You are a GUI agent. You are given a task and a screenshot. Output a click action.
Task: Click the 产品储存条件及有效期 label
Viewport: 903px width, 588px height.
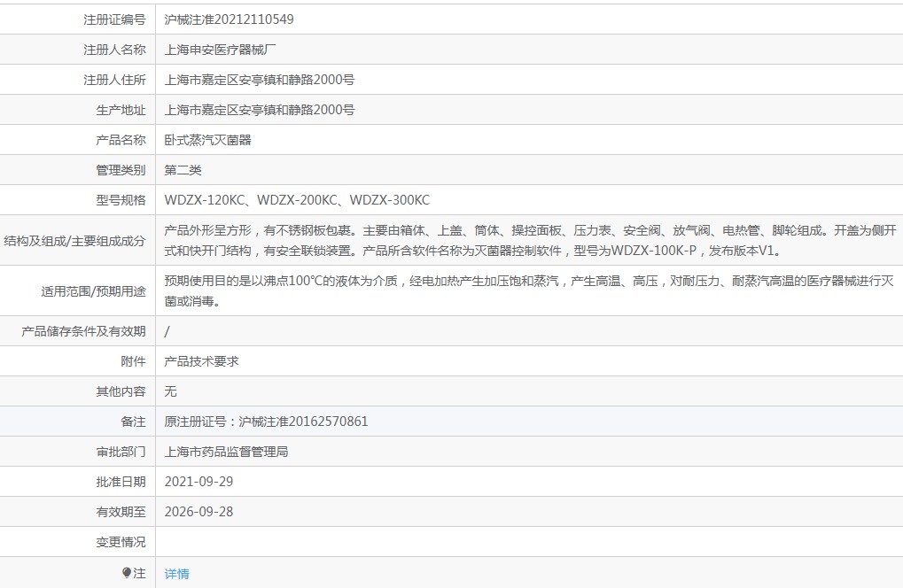pos(83,331)
